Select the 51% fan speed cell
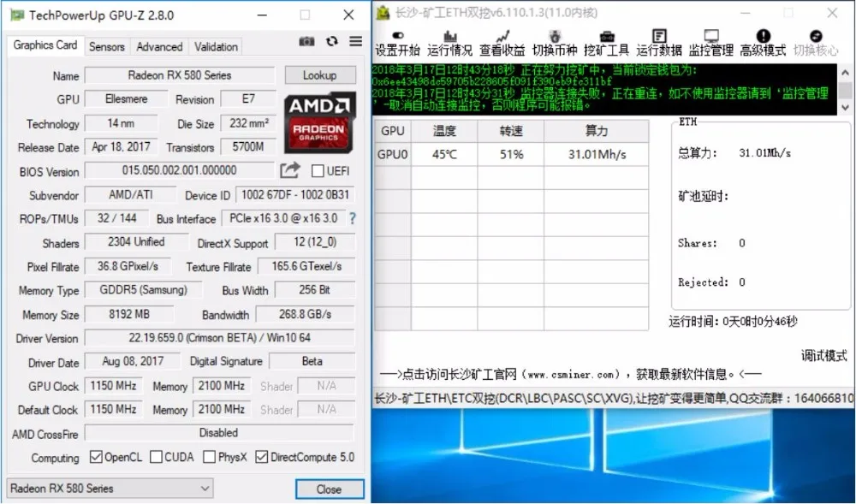This screenshot has width=856, height=504. [511, 154]
